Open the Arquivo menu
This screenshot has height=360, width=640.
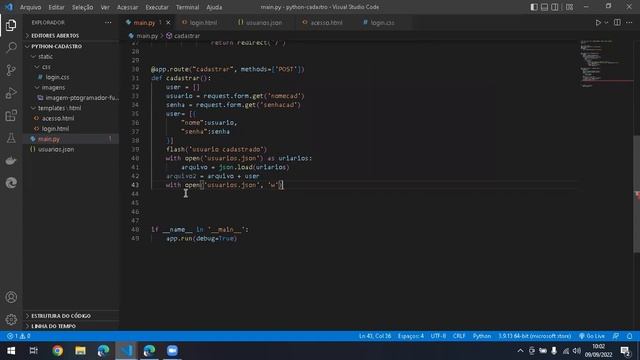[x=30, y=7]
